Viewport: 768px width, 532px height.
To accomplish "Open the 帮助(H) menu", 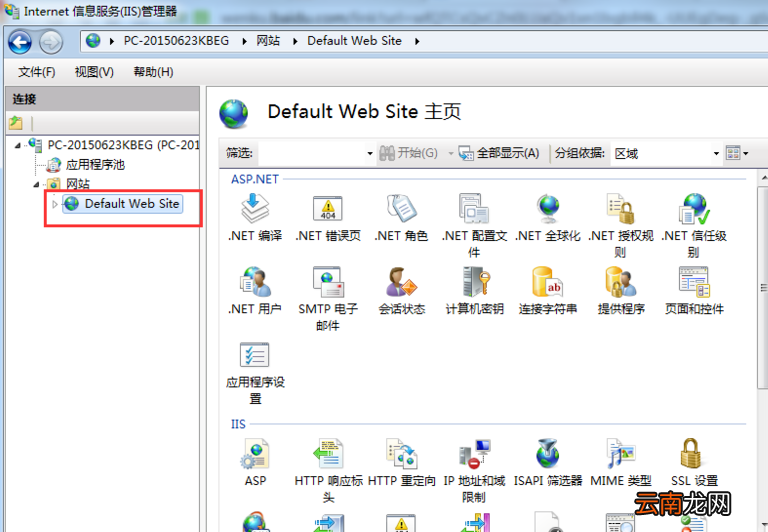I will pos(153,72).
